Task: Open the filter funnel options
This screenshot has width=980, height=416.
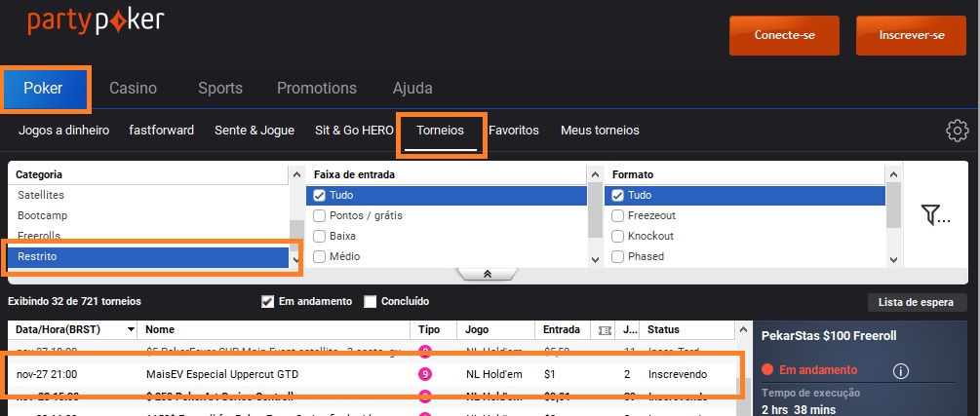Action: [x=935, y=215]
